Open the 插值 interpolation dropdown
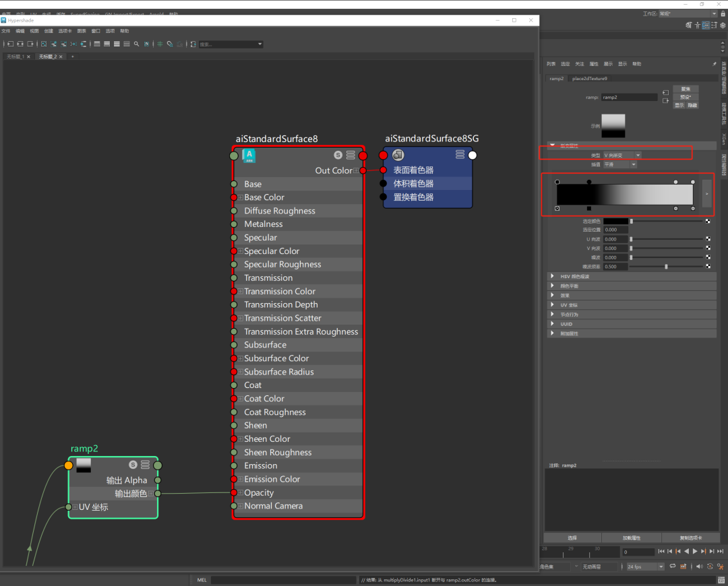Screen dimensions: 728x586 (620, 164)
